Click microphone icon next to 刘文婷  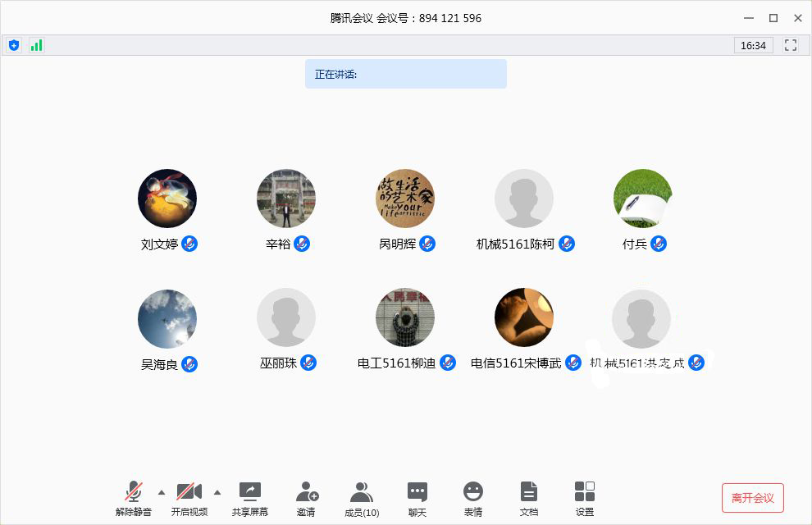pyautogui.click(x=189, y=244)
